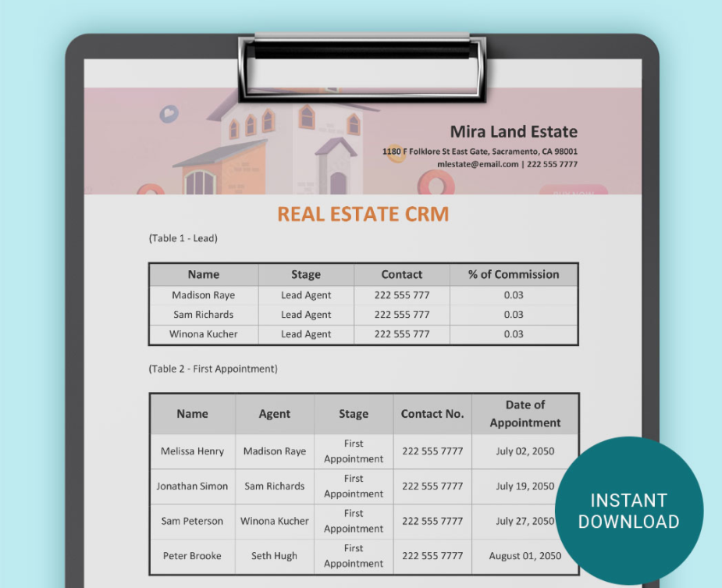The height and width of the screenshot is (588, 722).
Task: Click the Winona Kucher agent cell in Sam Peterson's row
Action: click(x=275, y=521)
